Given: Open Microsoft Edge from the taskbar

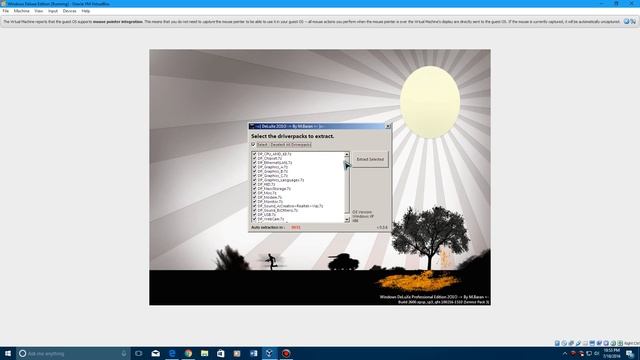Looking at the screenshot, I should pos(172,353).
